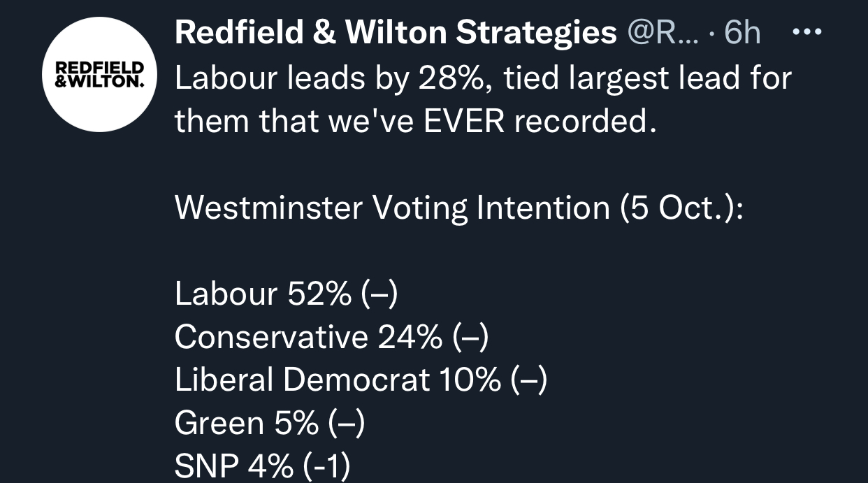Select the Westminster Voting Intention heading line
The height and width of the screenshot is (483, 868).
[x=458, y=208]
